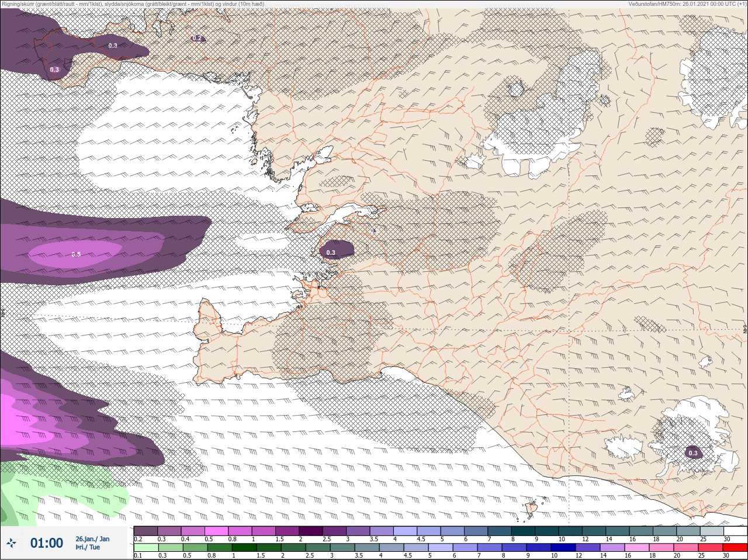This screenshot has width=748, height=560.
Task: Select lower legend swatch starting at 3
Action: 342,548
